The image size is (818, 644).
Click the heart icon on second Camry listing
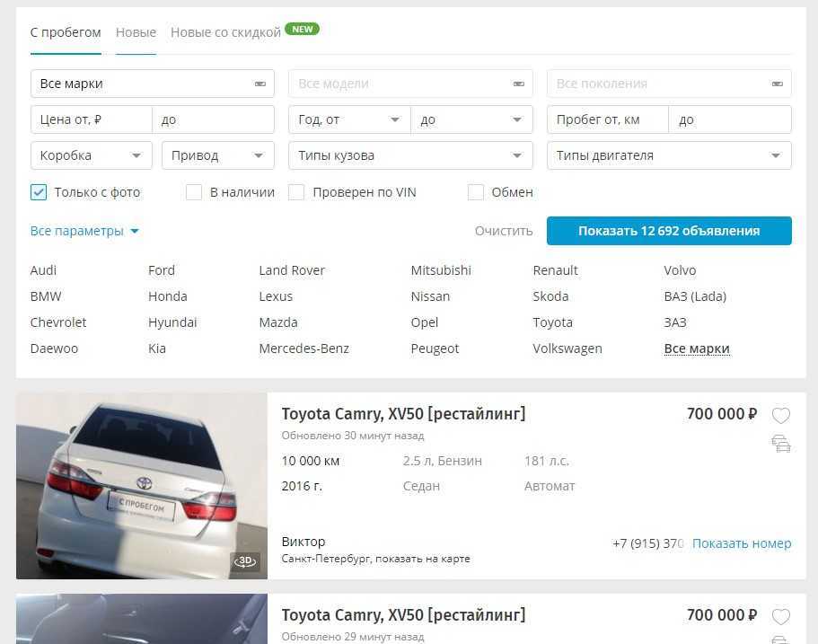click(781, 617)
